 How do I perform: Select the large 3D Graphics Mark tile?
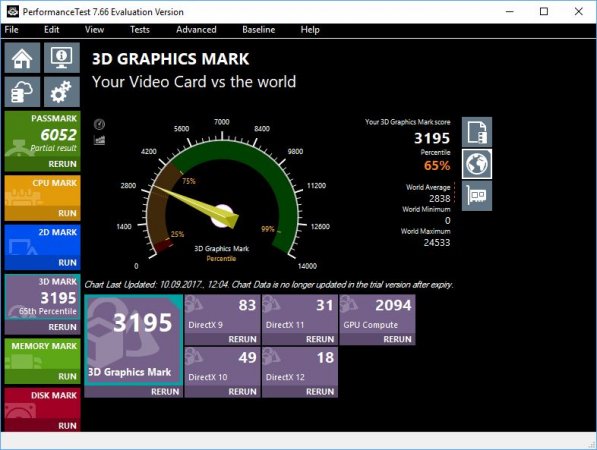134,340
